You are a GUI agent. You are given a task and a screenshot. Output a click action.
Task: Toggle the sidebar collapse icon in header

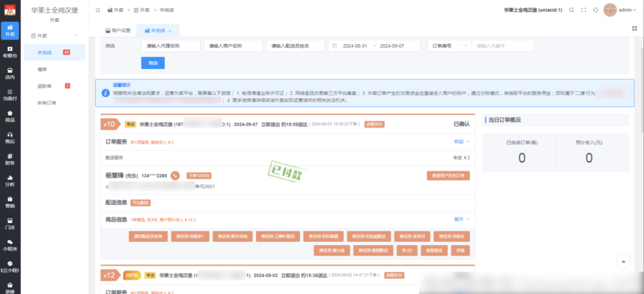click(97, 10)
